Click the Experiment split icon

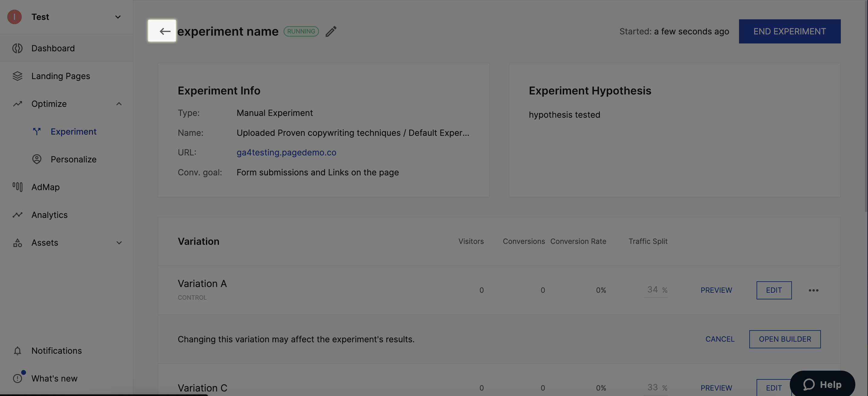point(37,132)
